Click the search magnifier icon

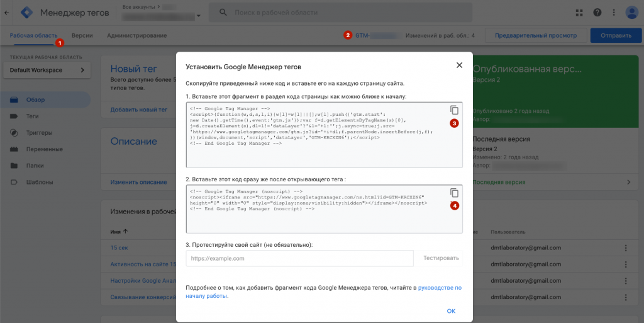tap(223, 13)
